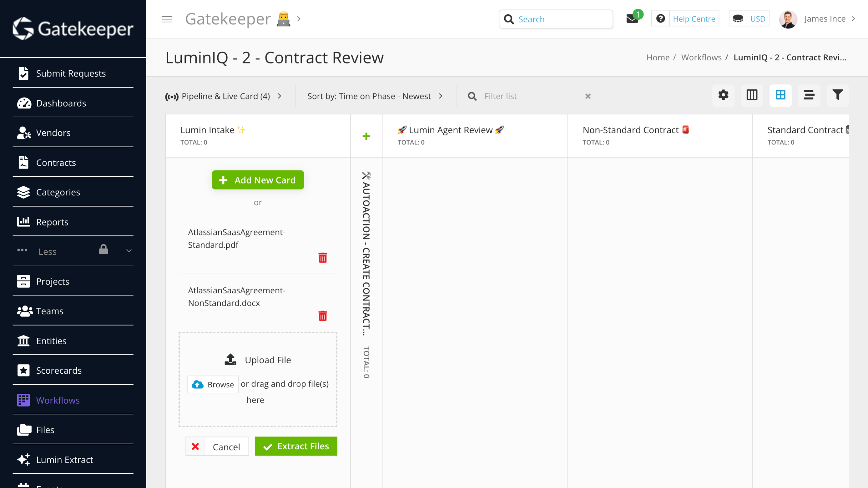This screenshot has width=868, height=488.
Task: Clear the filter list X
Action: (588, 96)
